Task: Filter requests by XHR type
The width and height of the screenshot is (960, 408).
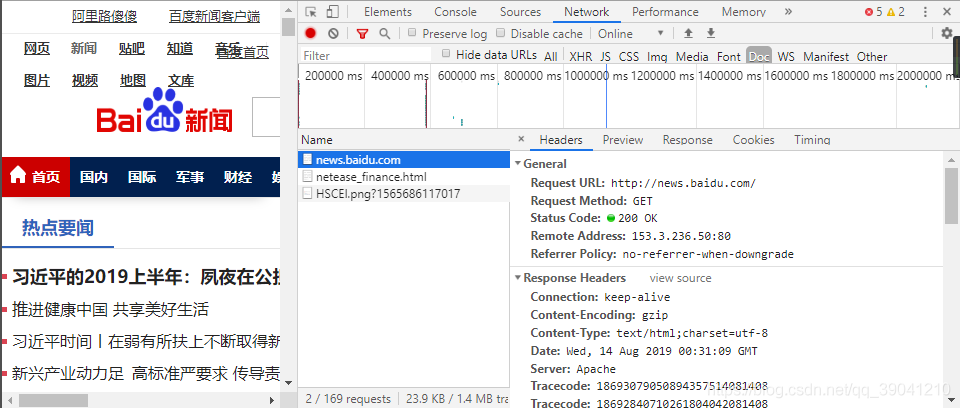Action: 581,56
